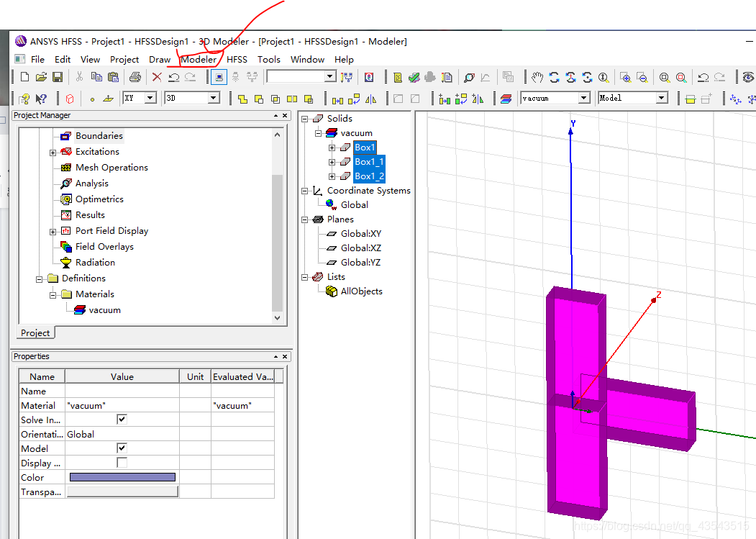756x539 pixels.
Task: Expand the Box1 tree node
Action: (332, 148)
